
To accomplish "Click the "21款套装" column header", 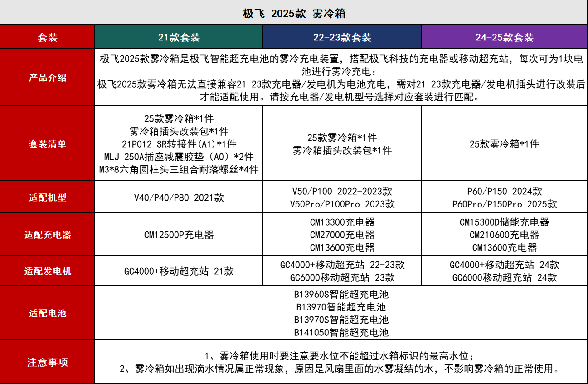I will click(x=179, y=37).
